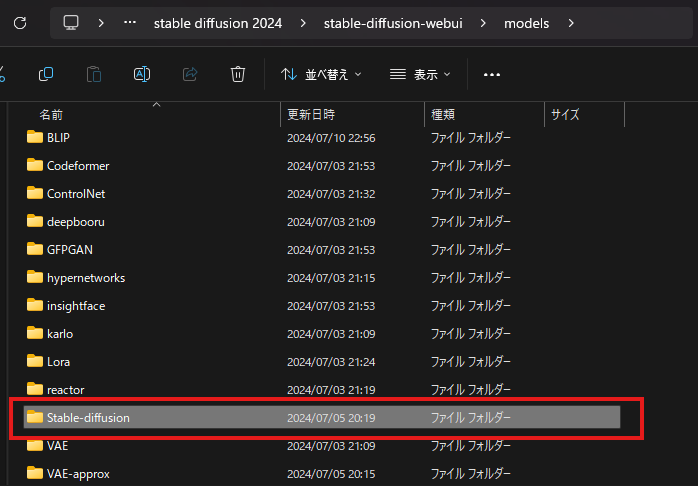Click the paste icon in toolbar
The image size is (698, 486).
[x=94, y=74]
